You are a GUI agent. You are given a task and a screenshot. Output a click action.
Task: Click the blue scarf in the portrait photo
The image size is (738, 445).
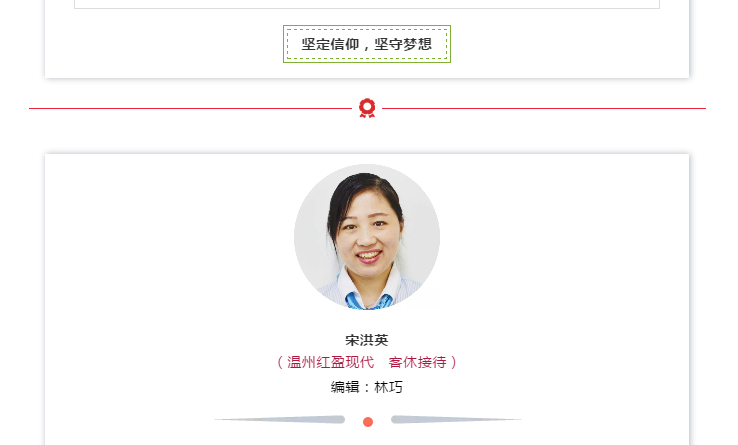(367, 301)
